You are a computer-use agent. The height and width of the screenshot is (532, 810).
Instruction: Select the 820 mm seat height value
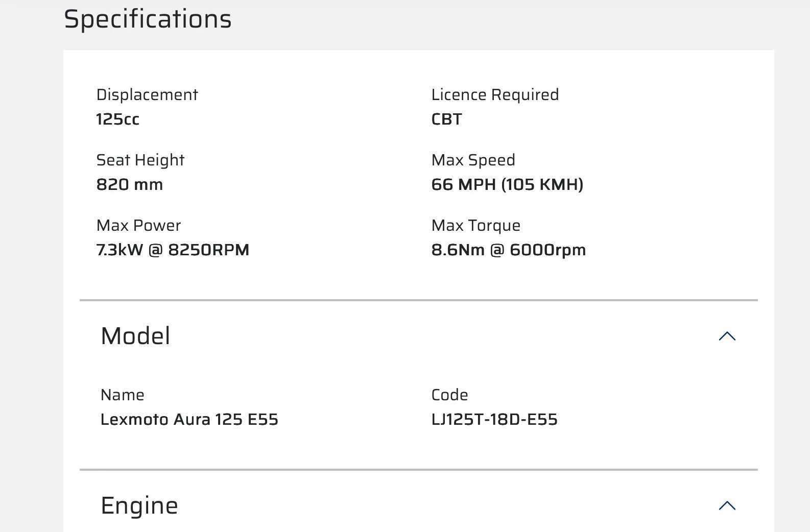129,184
